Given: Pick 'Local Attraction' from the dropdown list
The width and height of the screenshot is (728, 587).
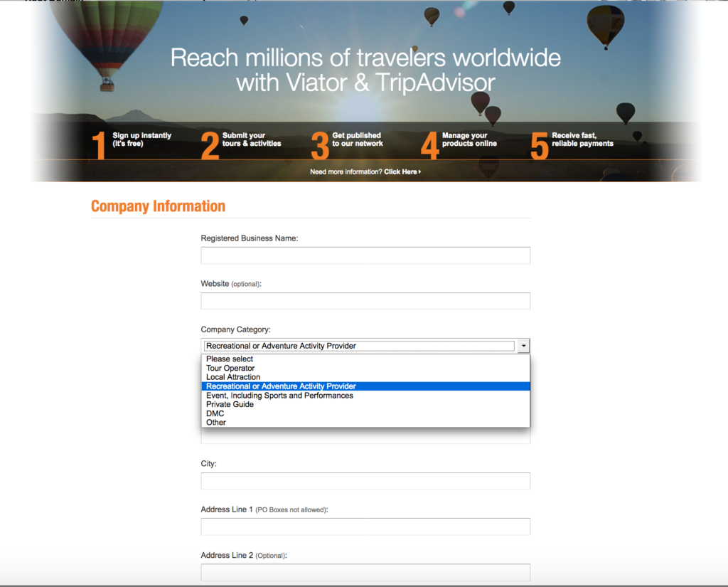Looking at the screenshot, I should click(x=233, y=377).
